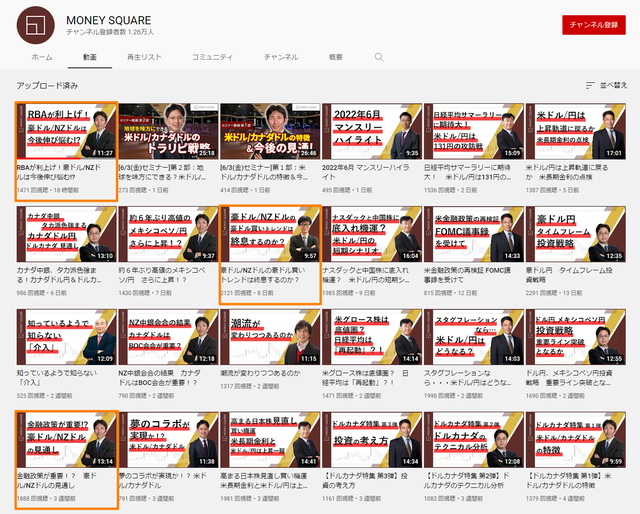Open 日経平均サマーラリー thumbnail
Viewport: 640px width, 514px height.
(474, 131)
